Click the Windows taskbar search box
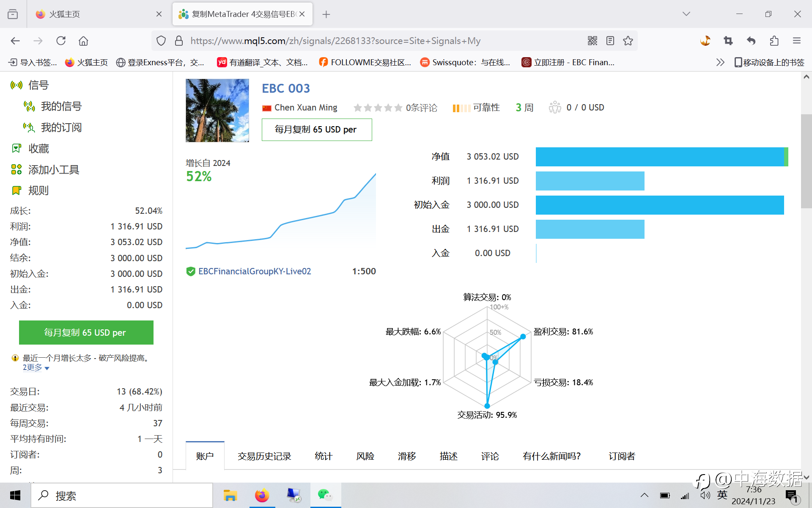This screenshot has width=812, height=508. 122,495
